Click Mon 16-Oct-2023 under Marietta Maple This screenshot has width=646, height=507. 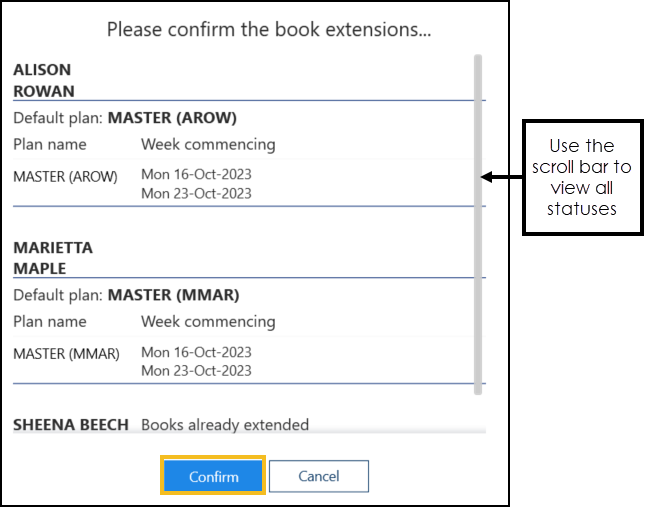[x=196, y=352]
